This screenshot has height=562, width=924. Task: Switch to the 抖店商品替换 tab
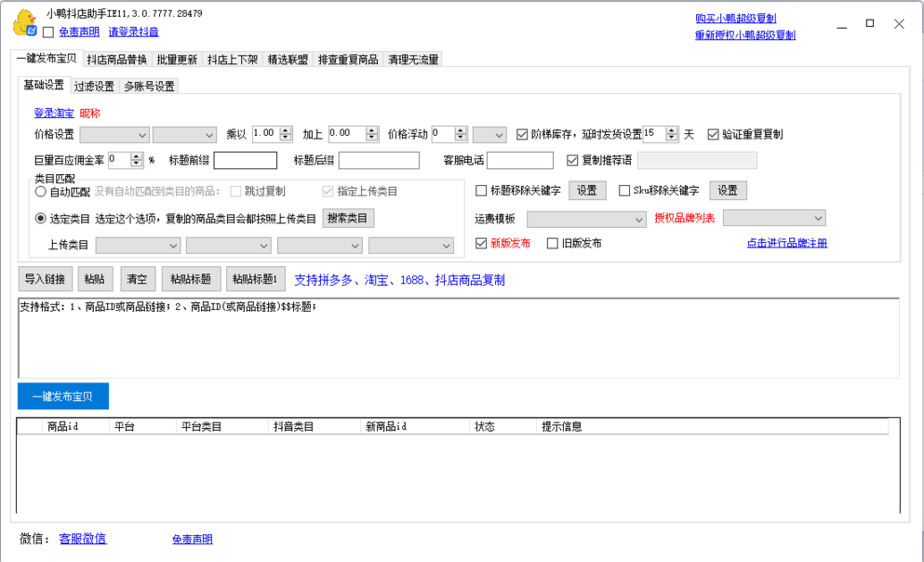(116, 60)
